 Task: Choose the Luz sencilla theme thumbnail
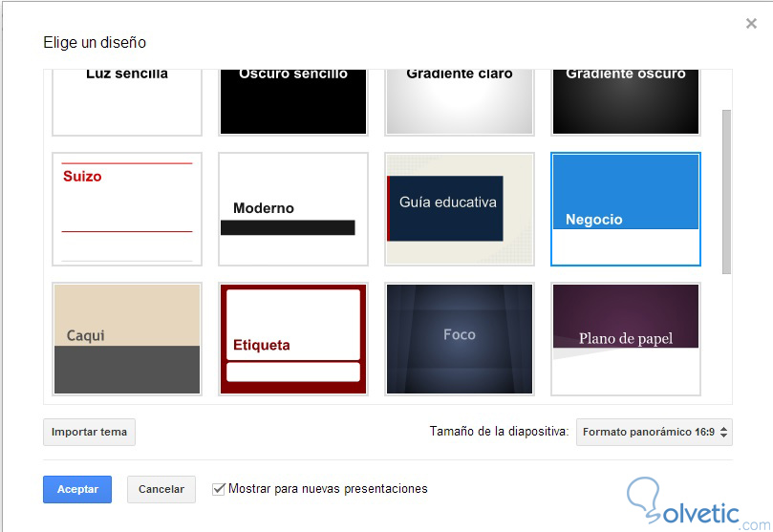127,102
